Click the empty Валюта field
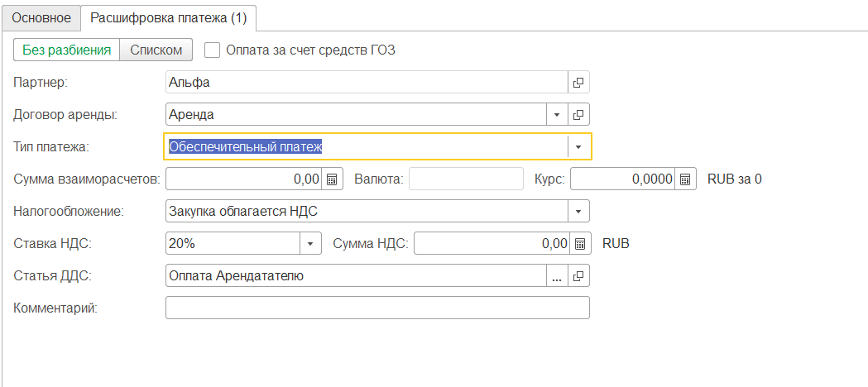 tap(466, 179)
